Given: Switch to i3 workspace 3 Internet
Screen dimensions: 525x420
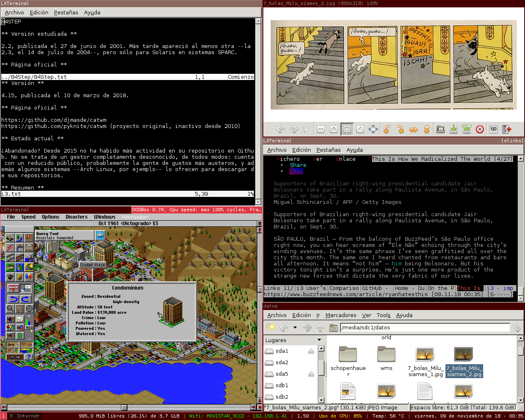Looking at the screenshot, I should click(x=25, y=416).
